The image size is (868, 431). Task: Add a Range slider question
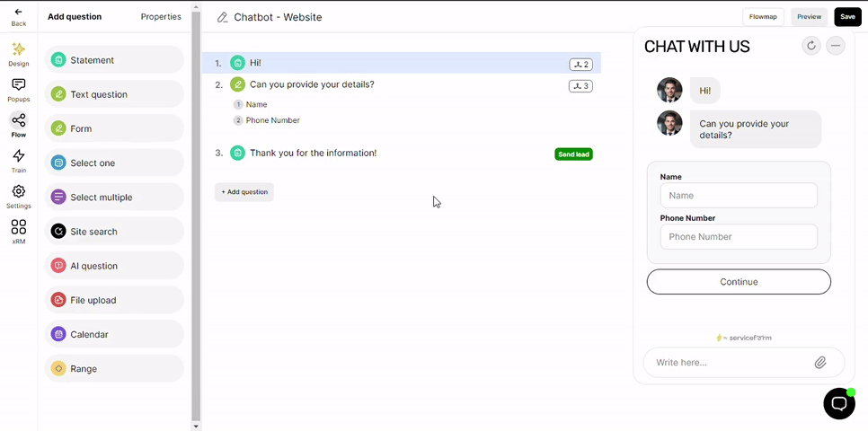(114, 368)
